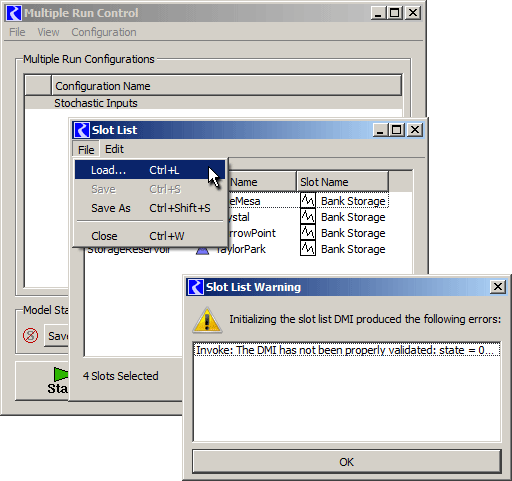Open the Configuration menu in Multiple Run Control
The height and width of the screenshot is (481, 512).
click(x=104, y=32)
